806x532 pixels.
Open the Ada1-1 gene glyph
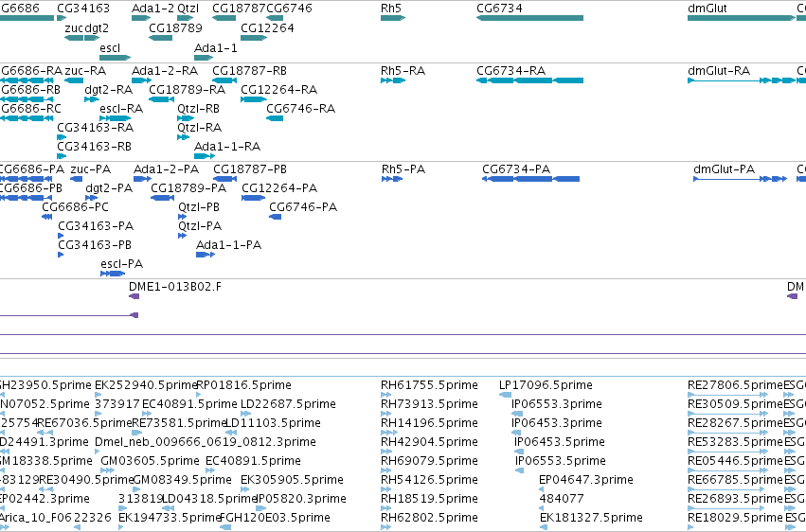[x=204, y=58]
